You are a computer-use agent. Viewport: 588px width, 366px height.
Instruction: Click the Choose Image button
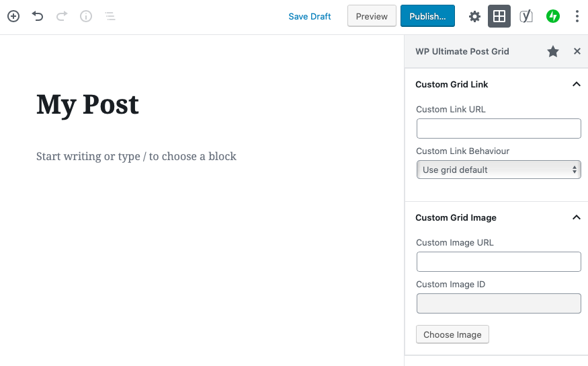click(452, 334)
